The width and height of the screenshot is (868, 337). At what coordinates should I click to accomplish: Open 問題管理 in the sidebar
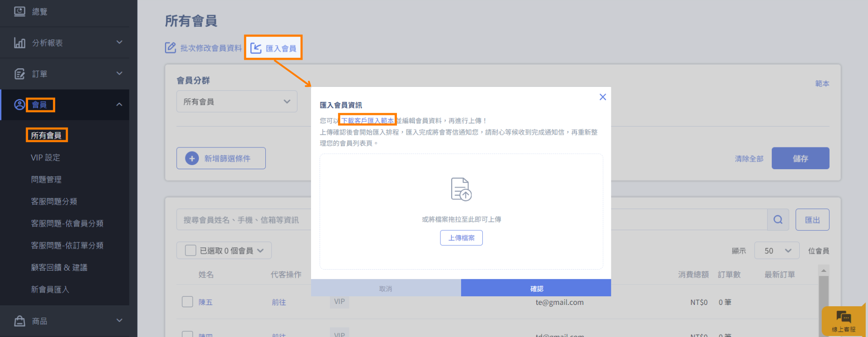pos(46,180)
